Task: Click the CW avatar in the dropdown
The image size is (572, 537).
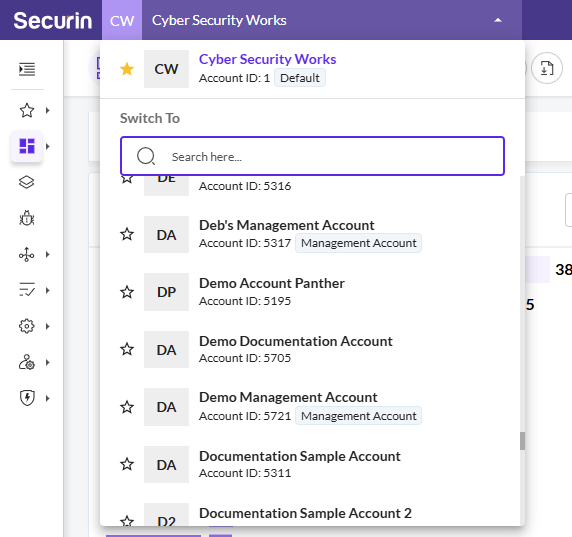Action: click(x=166, y=69)
